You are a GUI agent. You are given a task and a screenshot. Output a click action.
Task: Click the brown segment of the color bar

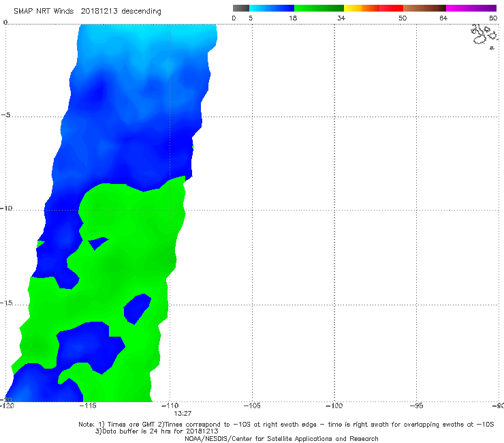tap(424, 8)
